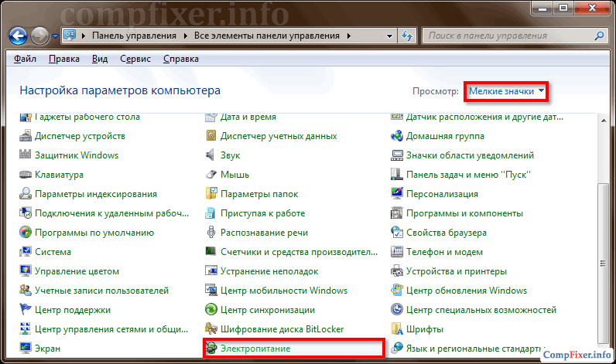Viewport: 616px width, 364px height.
Task: Open Управление цветом icon
Action: coord(26,271)
